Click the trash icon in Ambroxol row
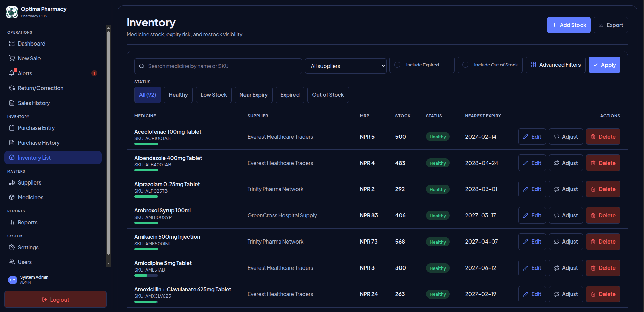Image resolution: width=644 pixels, height=312 pixels. (593, 216)
